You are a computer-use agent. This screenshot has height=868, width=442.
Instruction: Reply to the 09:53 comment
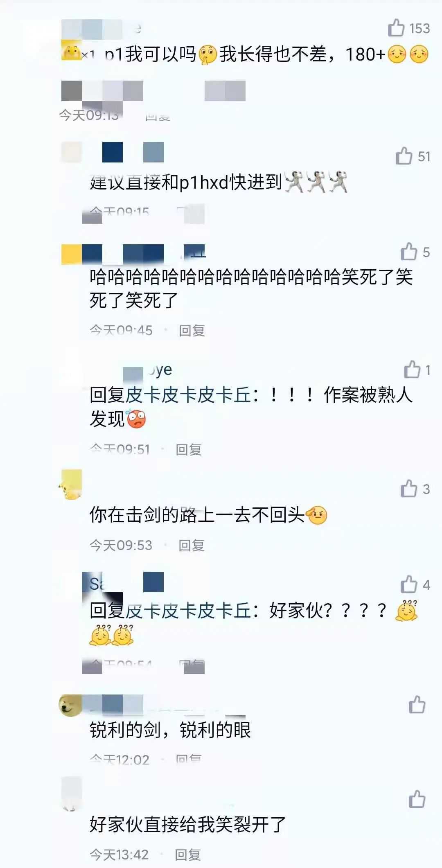[x=192, y=545]
